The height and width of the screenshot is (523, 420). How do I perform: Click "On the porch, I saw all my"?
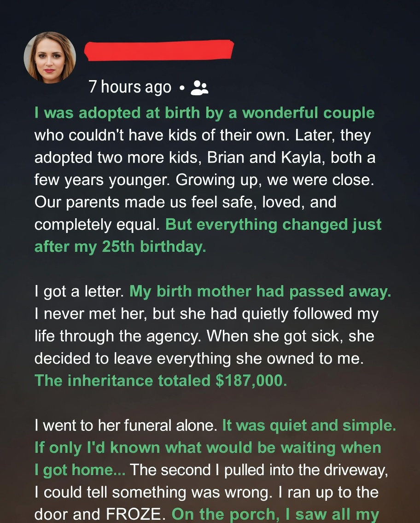[x=275, y=515]
